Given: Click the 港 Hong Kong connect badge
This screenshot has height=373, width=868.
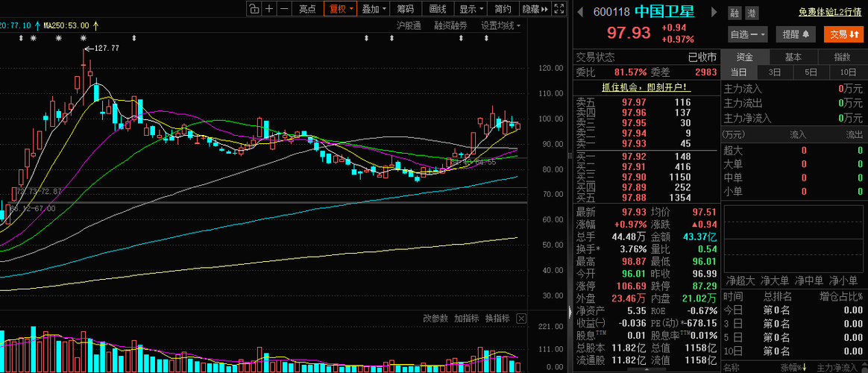Looking at the screenshot, I should [751, 13].
